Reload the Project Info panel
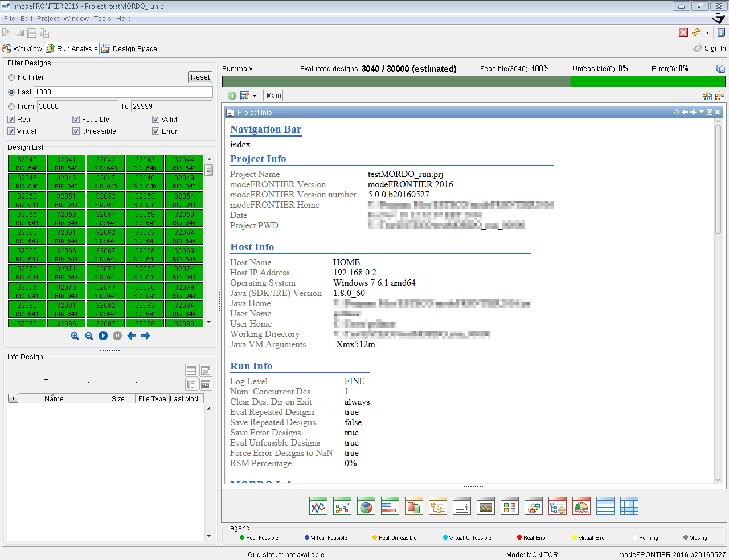The image size is (729, 560). (x=677, y=112)
